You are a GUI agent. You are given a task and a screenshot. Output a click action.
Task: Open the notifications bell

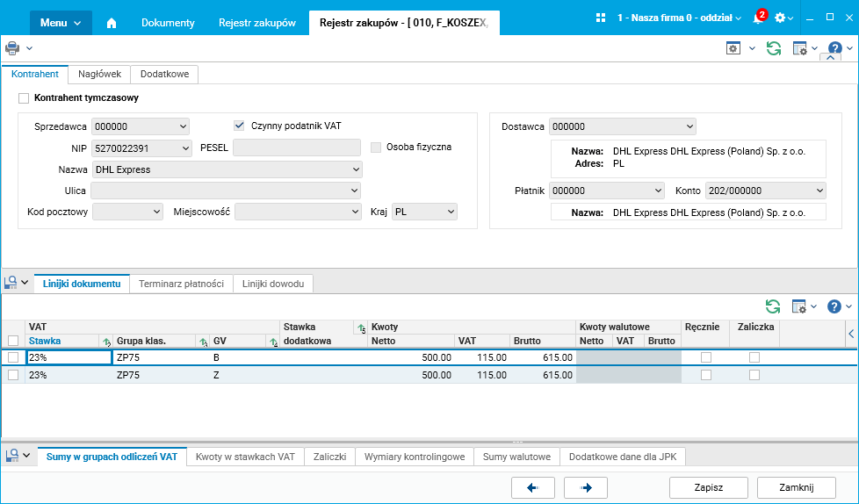[758, 18]
